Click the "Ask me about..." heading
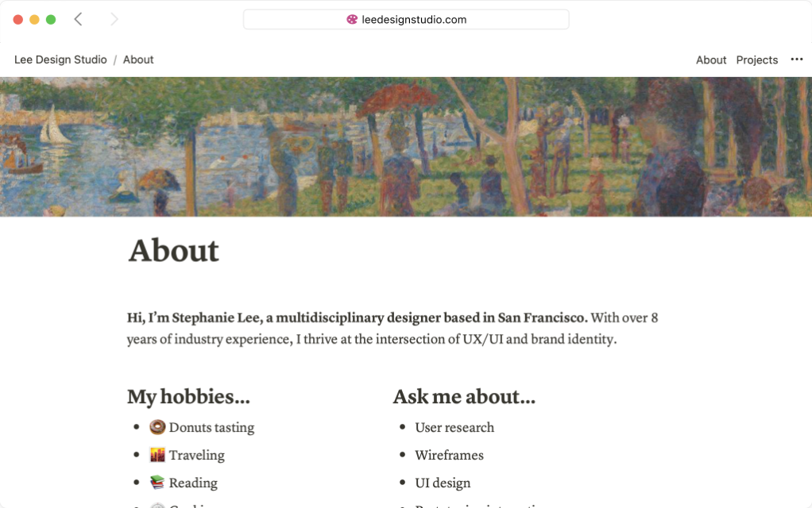This screenshot has height=508, width=812. tap(464, 396)
